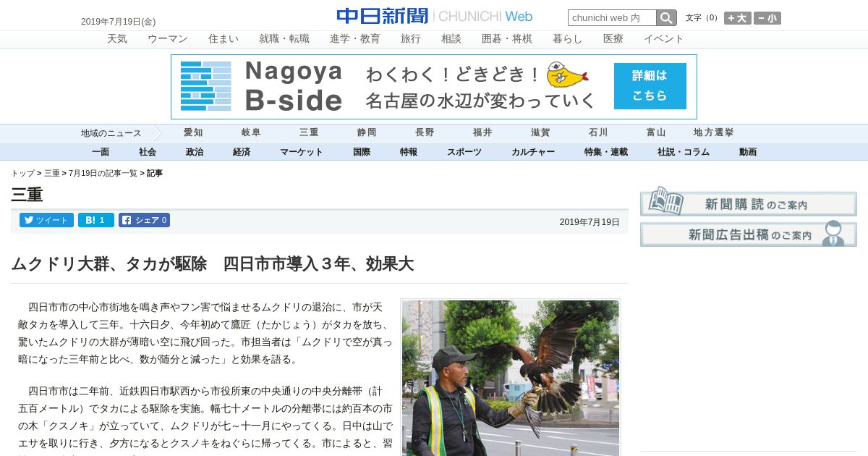Image resolution: width=868 pixels, height=456 pixels.
Task: Go to 動画 video tab
Action: 748,152
